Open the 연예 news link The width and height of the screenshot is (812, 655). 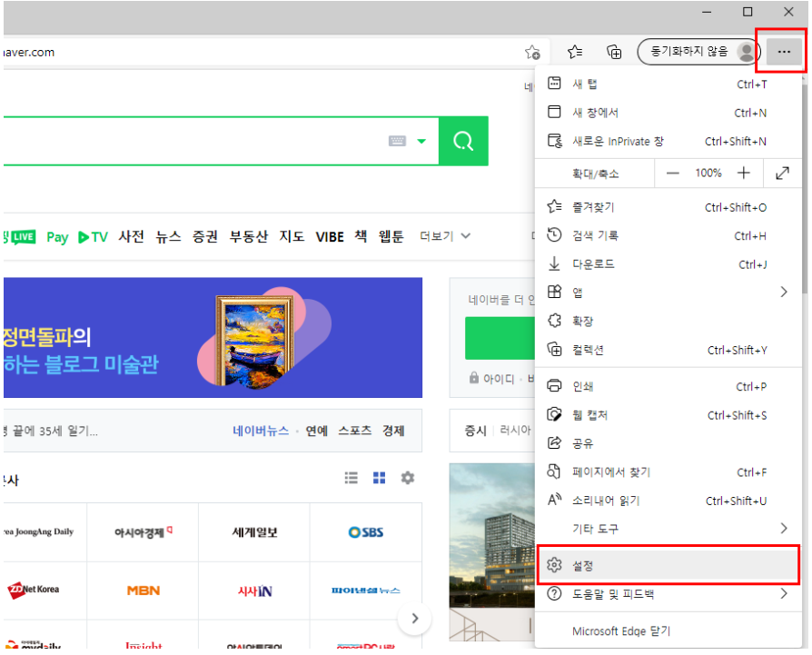pos(316,431)
